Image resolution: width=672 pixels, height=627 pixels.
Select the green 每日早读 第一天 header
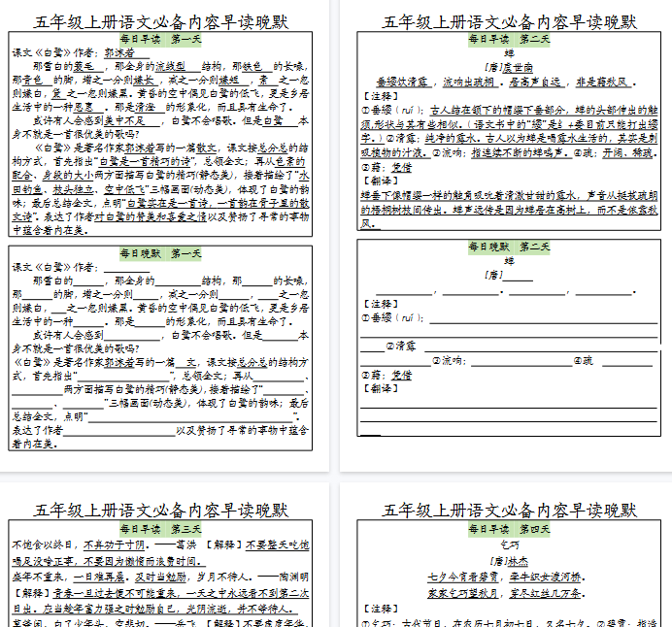[161, 40]
